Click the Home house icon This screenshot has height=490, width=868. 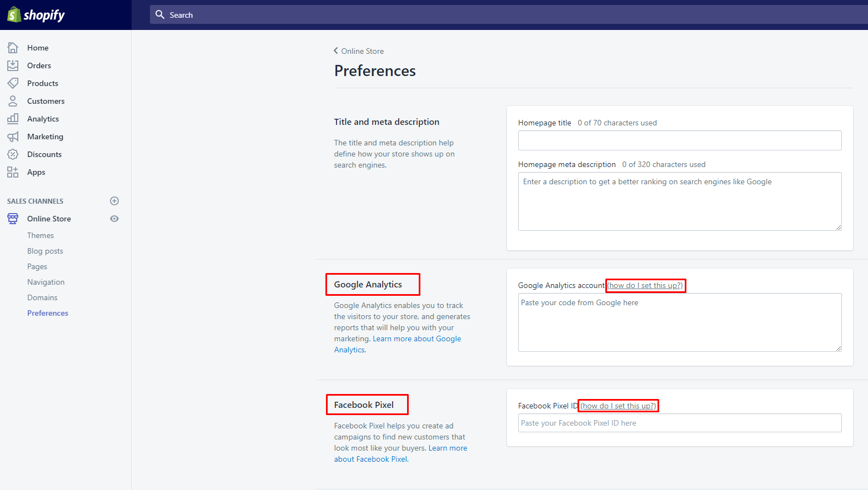pos(13,48)
